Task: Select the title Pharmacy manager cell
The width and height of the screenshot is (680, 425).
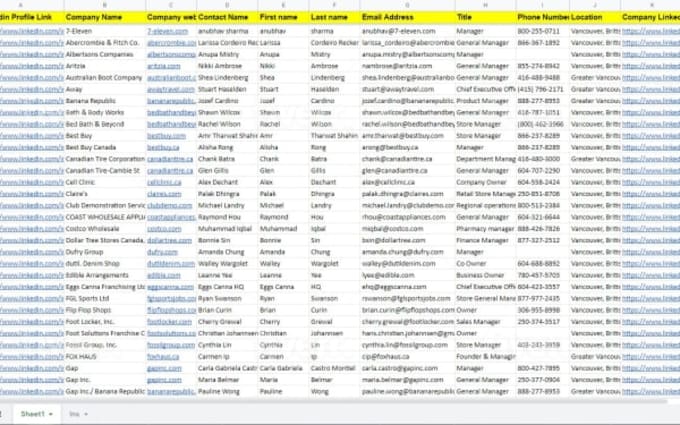Action: pos(486,229)
